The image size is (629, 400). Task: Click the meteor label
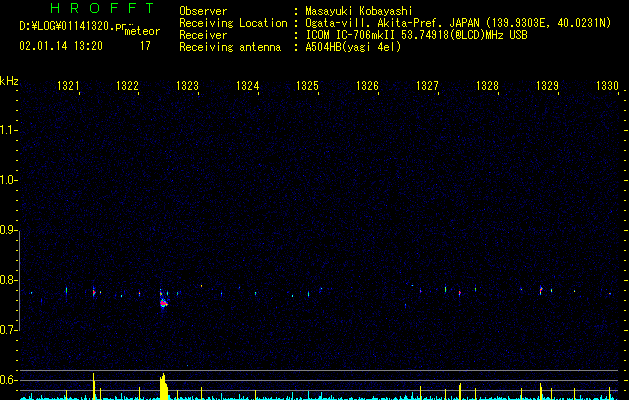(x=142, y=31)
